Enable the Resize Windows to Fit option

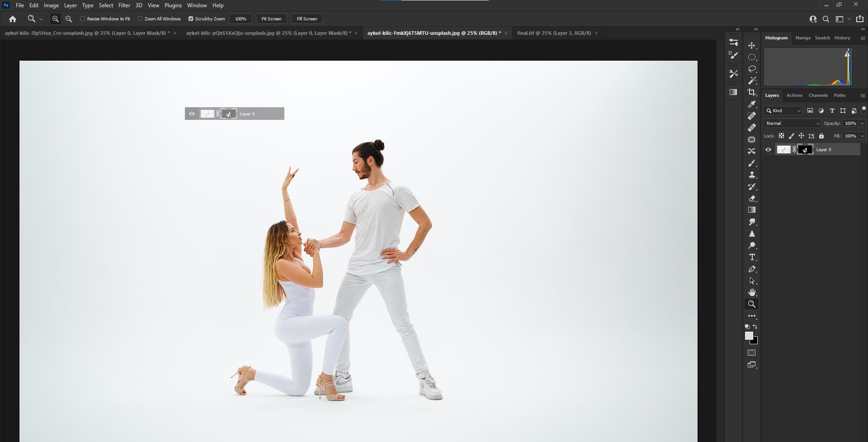[83, 19]
